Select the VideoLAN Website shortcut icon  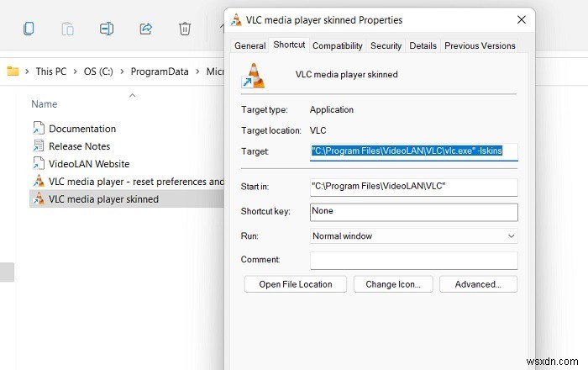point(38,163)
